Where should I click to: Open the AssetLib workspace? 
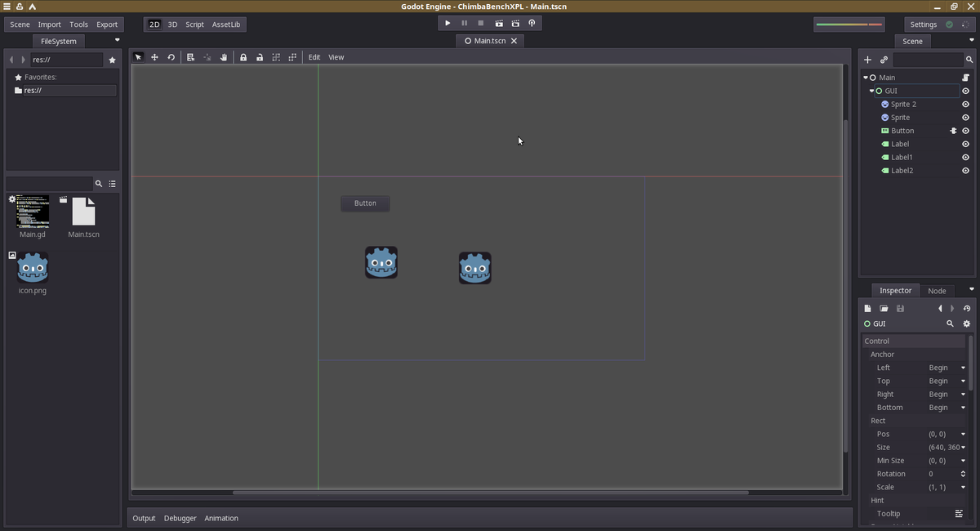pos(226,25)
